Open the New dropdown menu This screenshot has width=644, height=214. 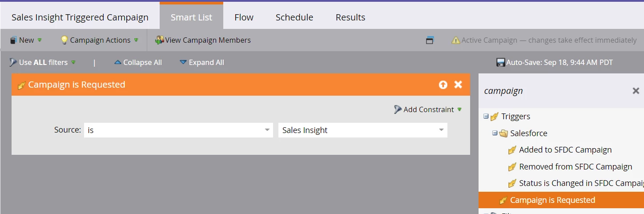[x=26, y=40]
